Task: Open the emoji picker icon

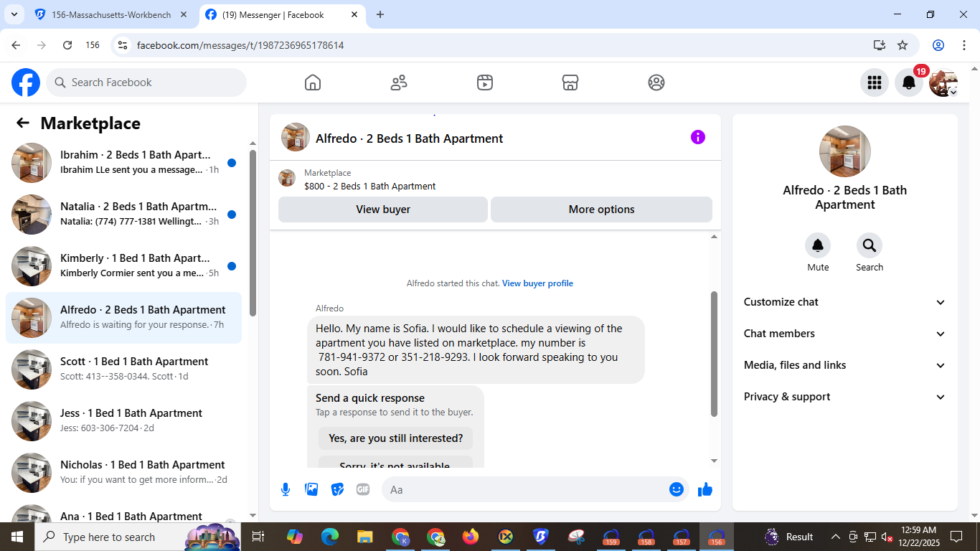Action: [676, 489]
